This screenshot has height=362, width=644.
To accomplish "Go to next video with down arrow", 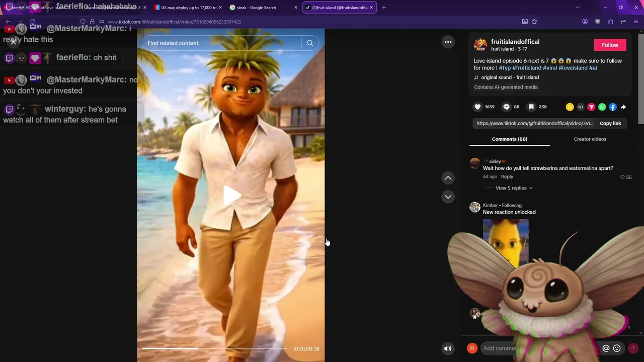I will click(x=448, y=197).
